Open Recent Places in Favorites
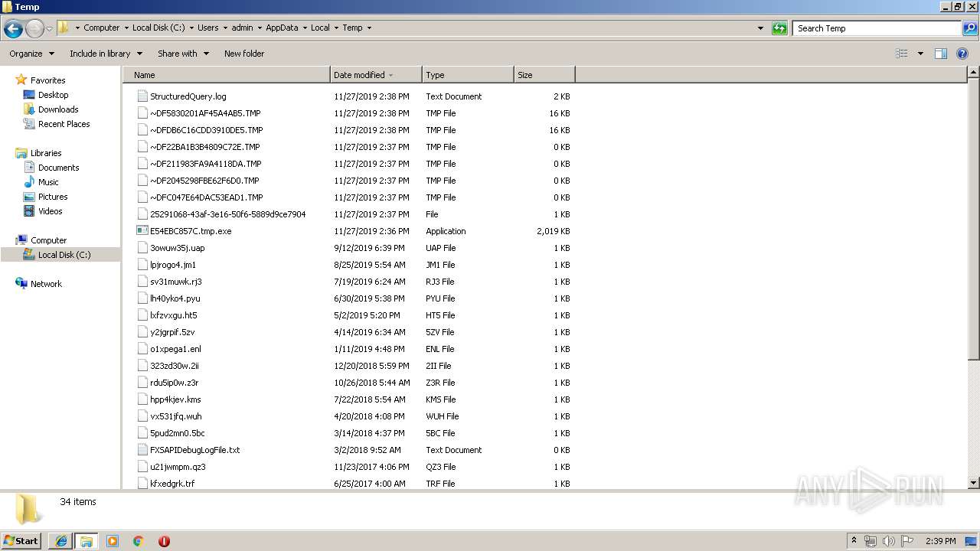This screenshot has width=980, height=551. (x=64, y=124)
